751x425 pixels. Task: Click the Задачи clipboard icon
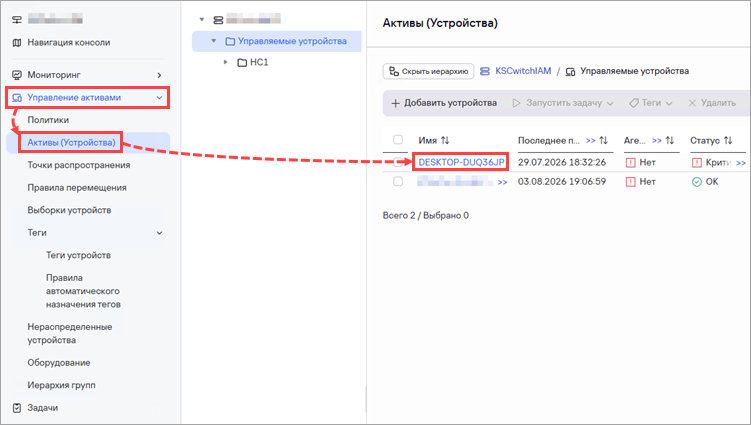(x=17, y=408)
